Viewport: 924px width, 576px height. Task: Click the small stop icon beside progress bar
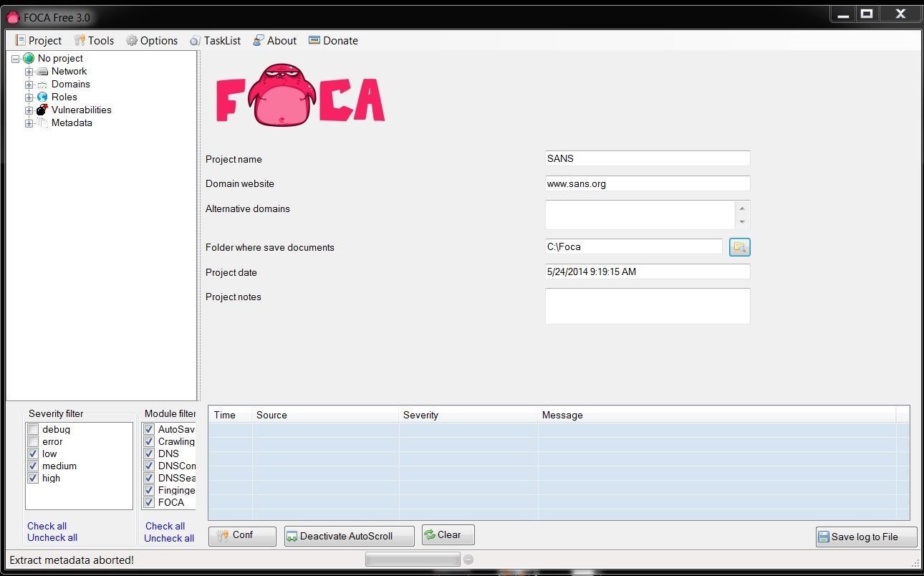point(468,560)
